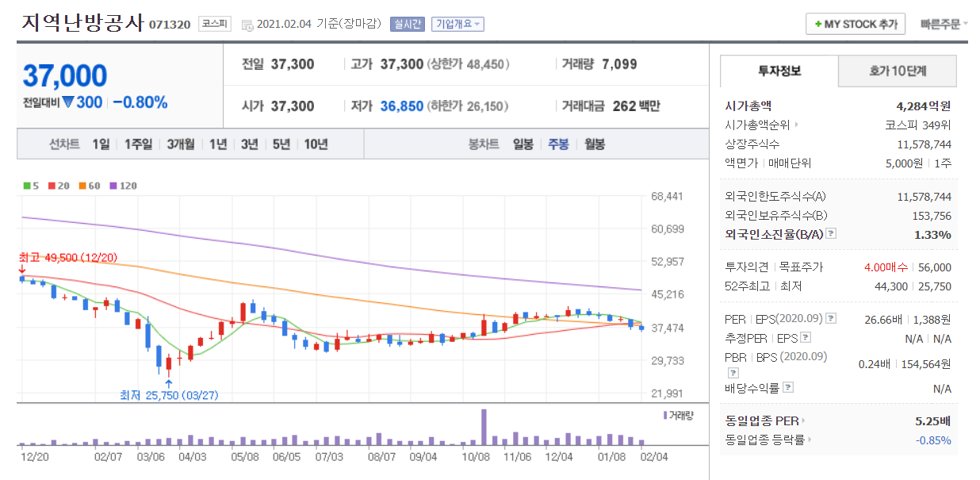Click the 동일업종 PER link
Screen dimensions: 980x480
(x=761, y=421)
